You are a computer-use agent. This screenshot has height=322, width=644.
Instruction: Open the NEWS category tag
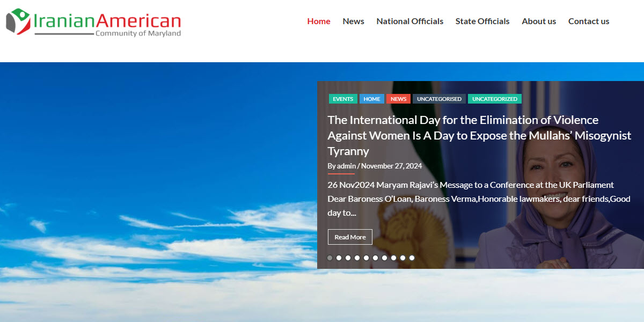click(x=398, y=99)
